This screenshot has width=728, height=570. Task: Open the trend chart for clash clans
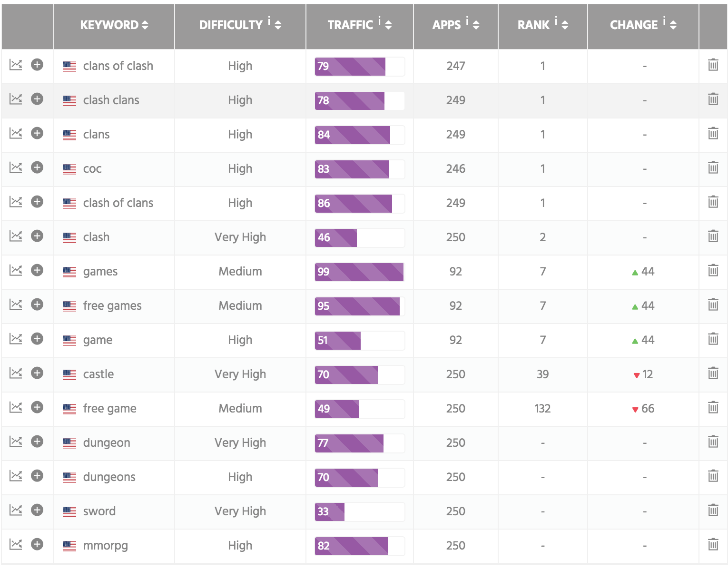click(x=16, y=99)
